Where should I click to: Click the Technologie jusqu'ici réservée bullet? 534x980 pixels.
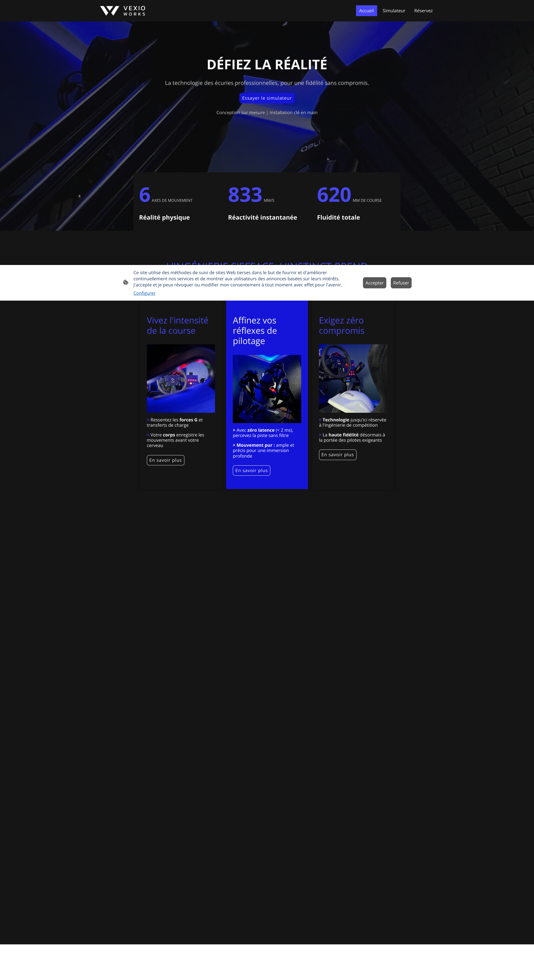tap(352, 423)
